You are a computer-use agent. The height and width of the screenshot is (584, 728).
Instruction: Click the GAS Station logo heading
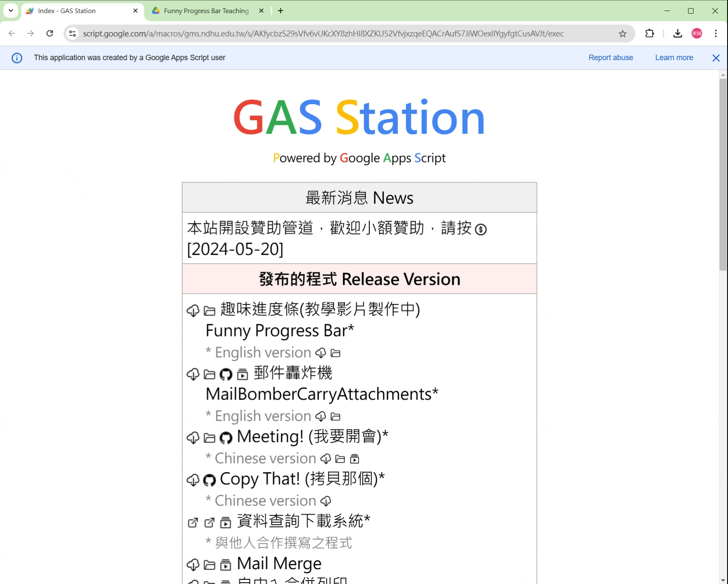(359, 117)
